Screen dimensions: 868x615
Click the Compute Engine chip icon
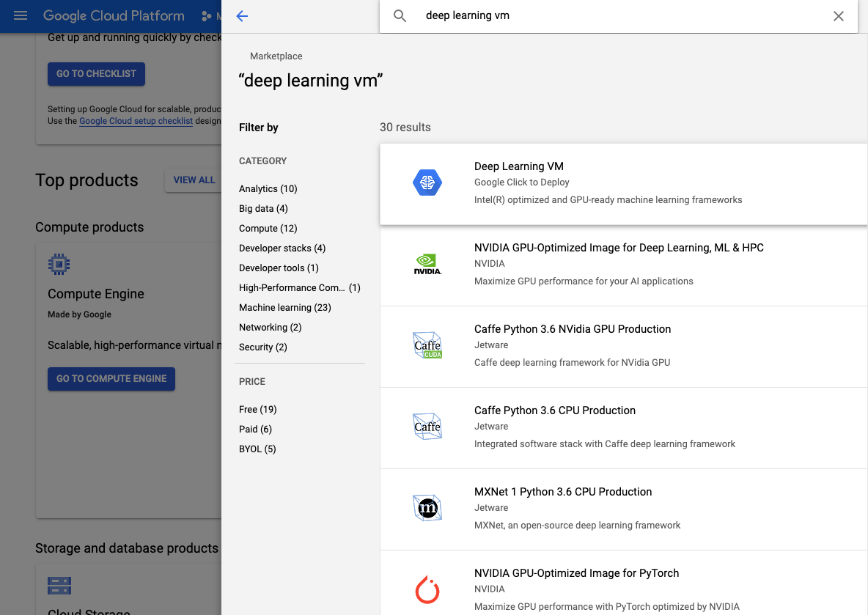tap(59, 264)
